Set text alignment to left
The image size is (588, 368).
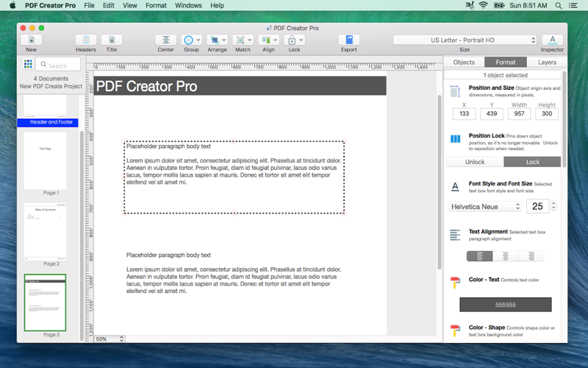(480, 256)
